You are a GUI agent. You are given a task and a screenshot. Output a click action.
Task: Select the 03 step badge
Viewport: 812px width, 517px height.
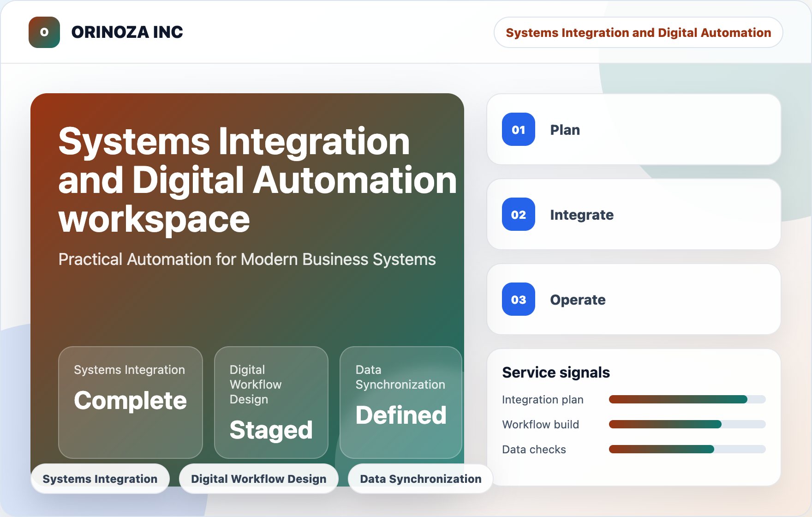[519, 299]
